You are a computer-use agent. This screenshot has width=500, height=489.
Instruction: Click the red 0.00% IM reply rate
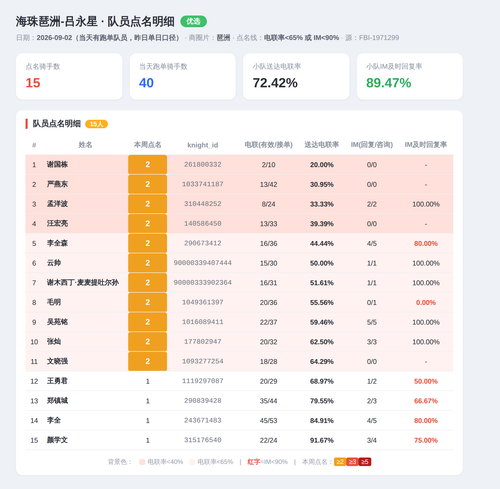click(426, 302)
